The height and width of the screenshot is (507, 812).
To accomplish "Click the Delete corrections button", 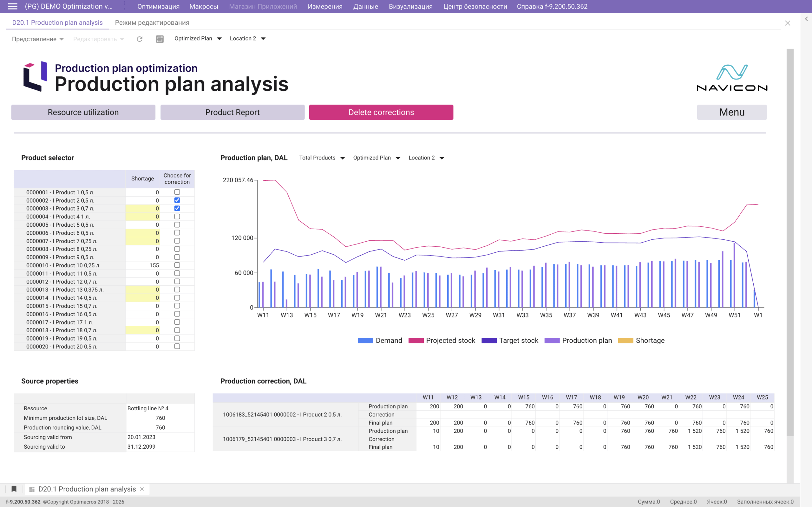I will point(381,112).
